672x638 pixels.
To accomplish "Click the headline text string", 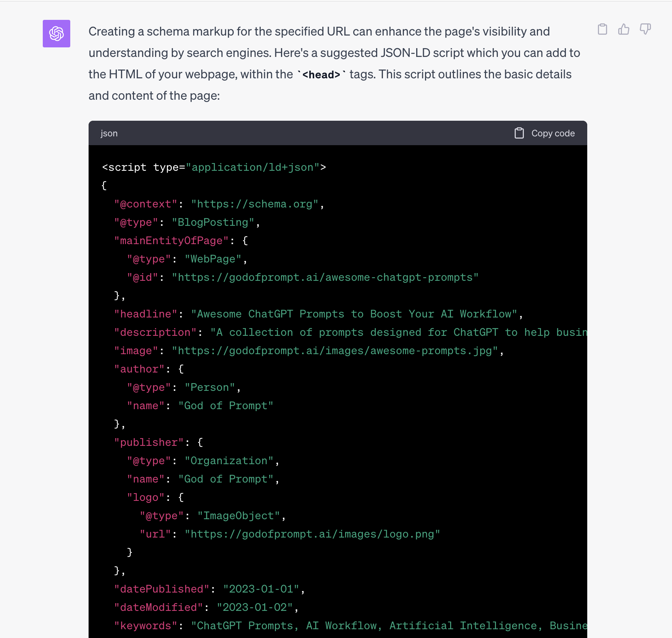I will point(354,314).
